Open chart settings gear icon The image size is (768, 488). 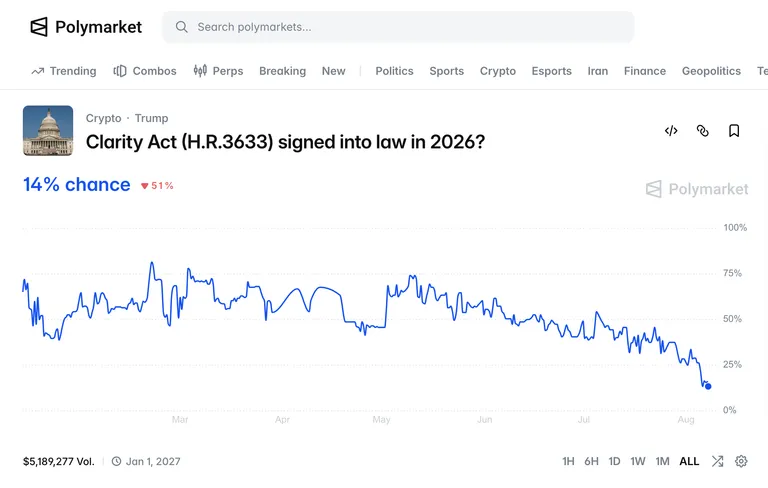(741, 461)
